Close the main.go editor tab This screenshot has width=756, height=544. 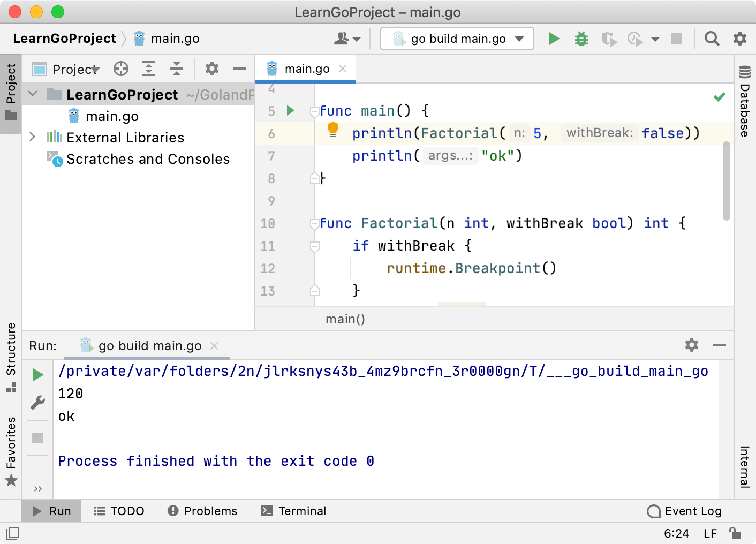[343, 69]
